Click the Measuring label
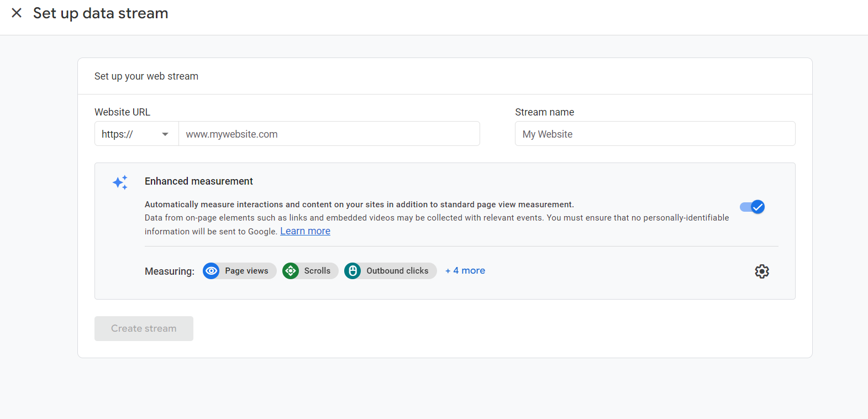Screen dimensions: 868x419 pos(170,271)
